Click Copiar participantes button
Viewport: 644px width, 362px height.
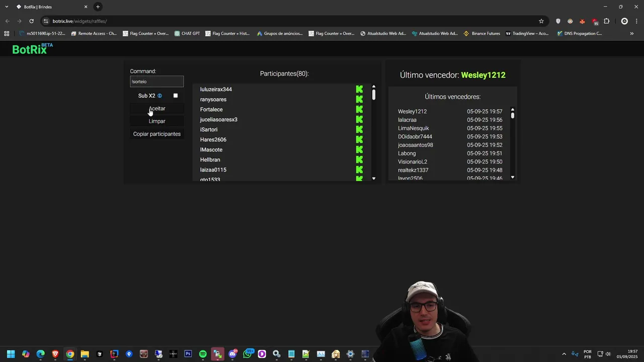click(157, 134)
